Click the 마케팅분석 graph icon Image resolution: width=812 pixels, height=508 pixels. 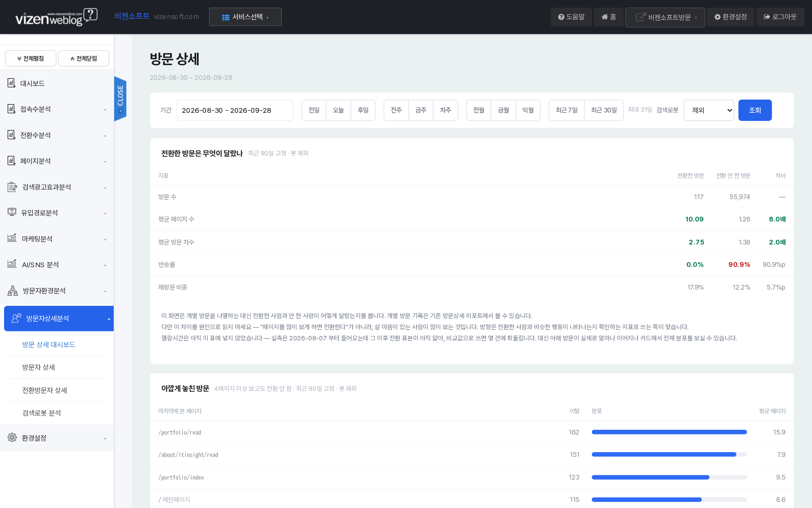tap(12, 238)
